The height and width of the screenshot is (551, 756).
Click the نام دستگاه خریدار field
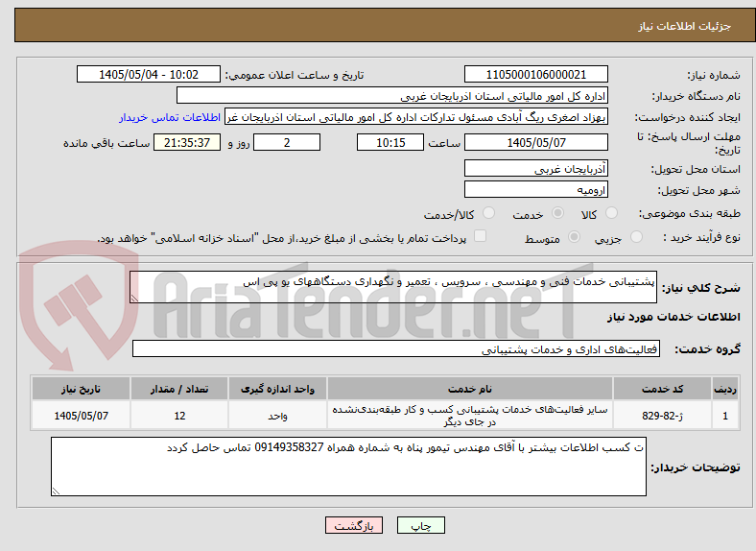(392, 96)
